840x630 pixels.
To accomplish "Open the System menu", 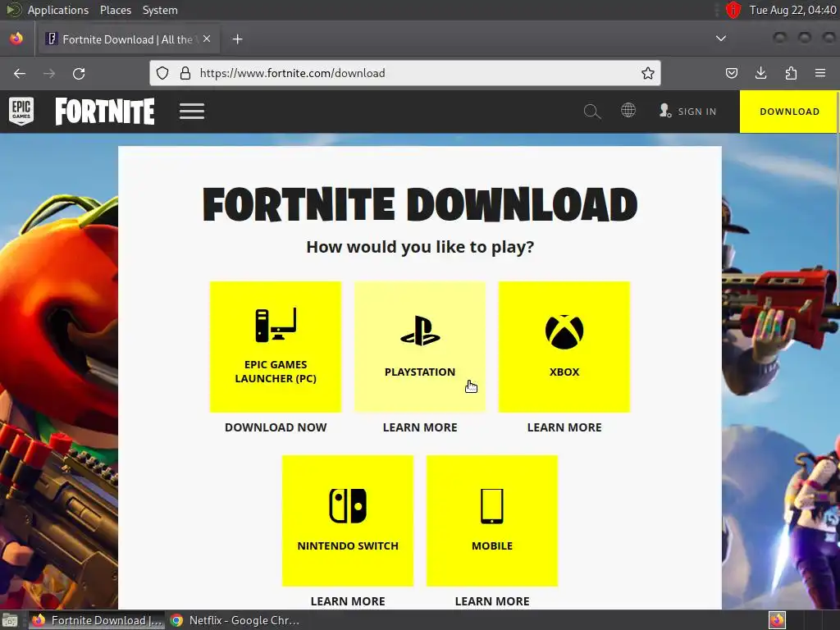I will (x=160, y=10).
